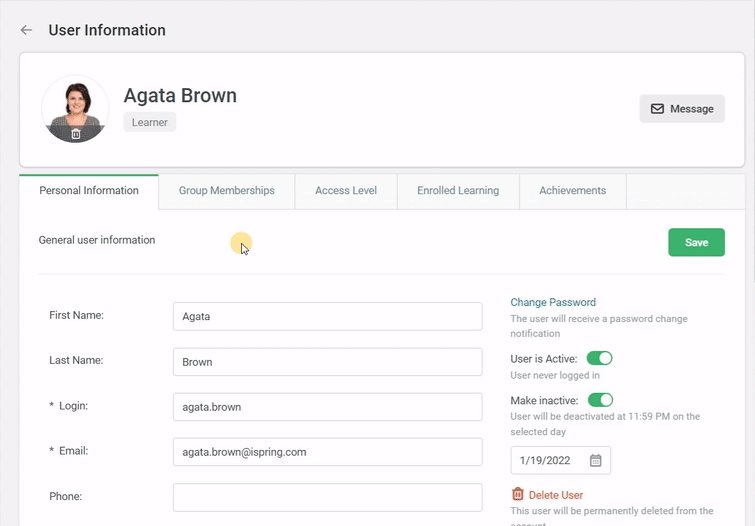Click the trash icon on profile photo
Viewport: 755px width, 526px height.
tap(76, 133)
